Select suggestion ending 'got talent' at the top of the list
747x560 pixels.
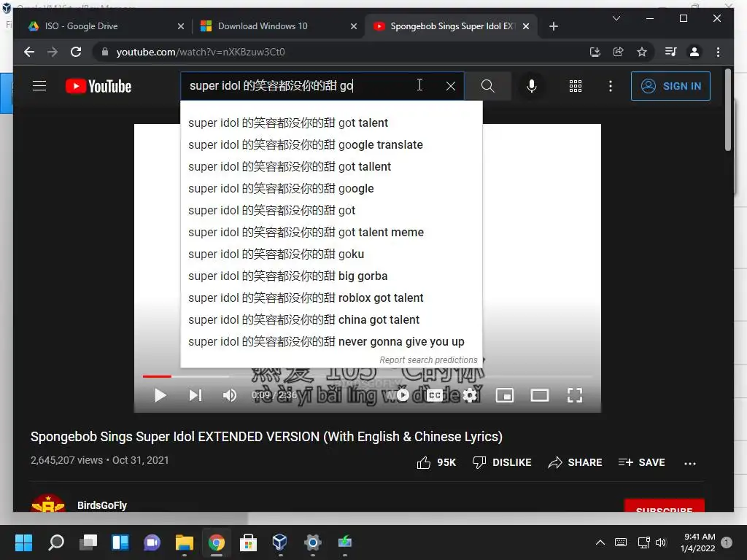tap(331, 122)
